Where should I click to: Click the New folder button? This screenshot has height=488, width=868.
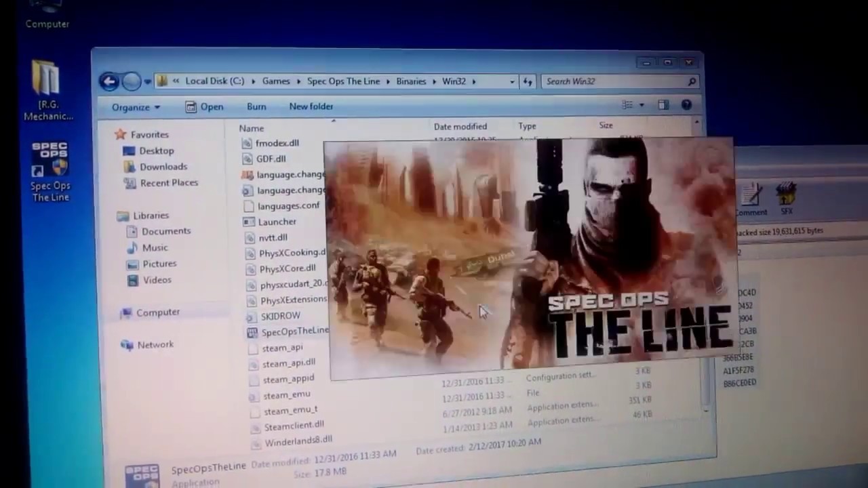click(x=311, y=106)
